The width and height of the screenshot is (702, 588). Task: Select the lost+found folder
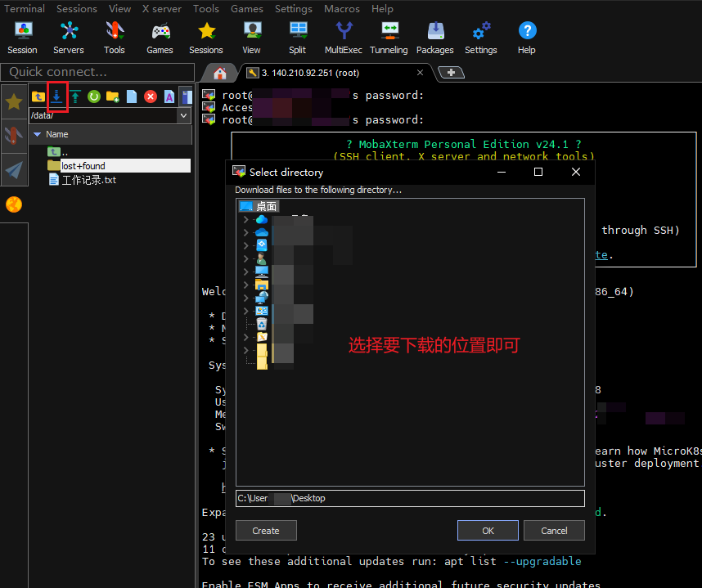click(x=119, y=165)
